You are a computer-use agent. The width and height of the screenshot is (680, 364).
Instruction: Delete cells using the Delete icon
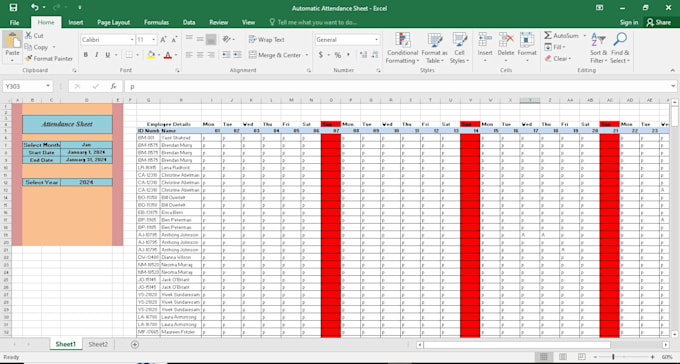coord(506,40)
